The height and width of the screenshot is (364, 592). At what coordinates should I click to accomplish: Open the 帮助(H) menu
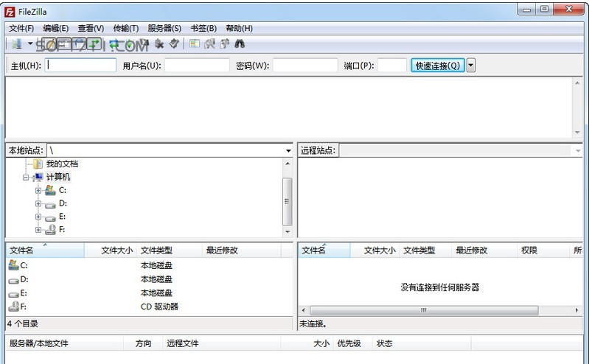coord(240,28)
